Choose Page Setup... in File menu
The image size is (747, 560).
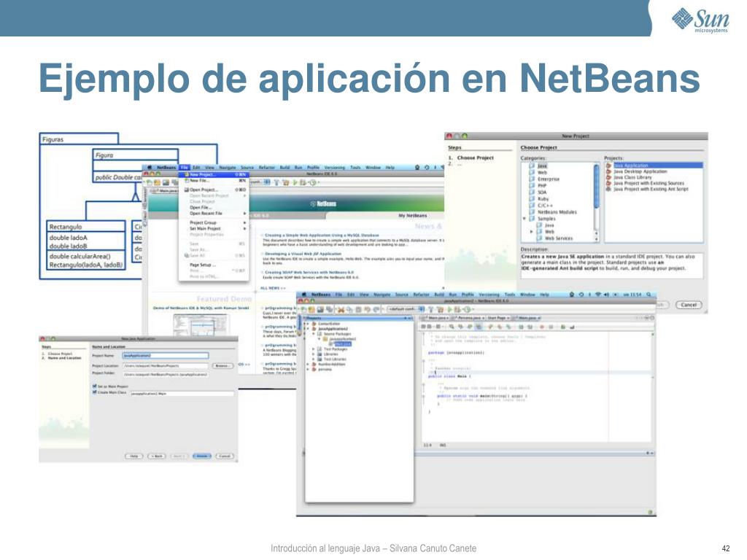pyautogui.click(x=214, y=265)
